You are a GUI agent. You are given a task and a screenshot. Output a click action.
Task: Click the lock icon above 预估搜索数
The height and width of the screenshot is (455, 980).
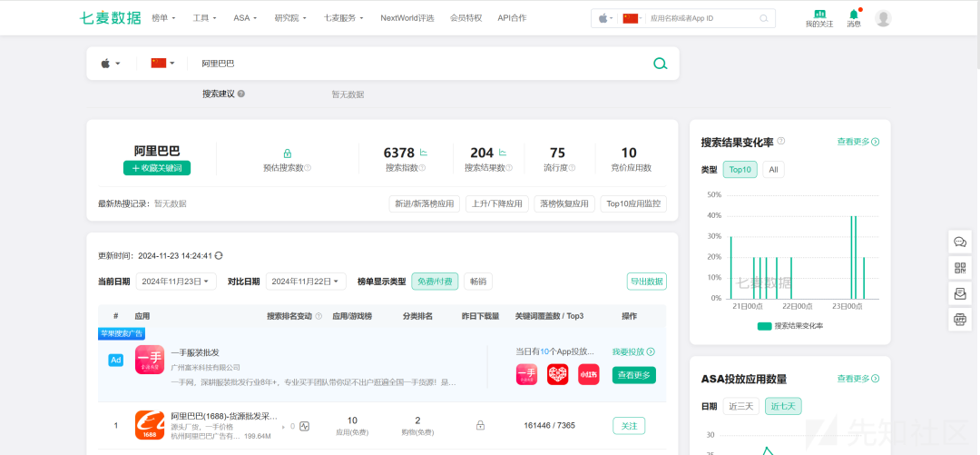288,153
